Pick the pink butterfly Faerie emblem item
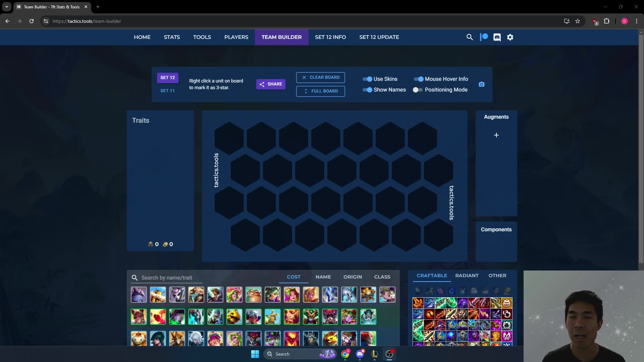The image size is (644, 362). point(507,336)
